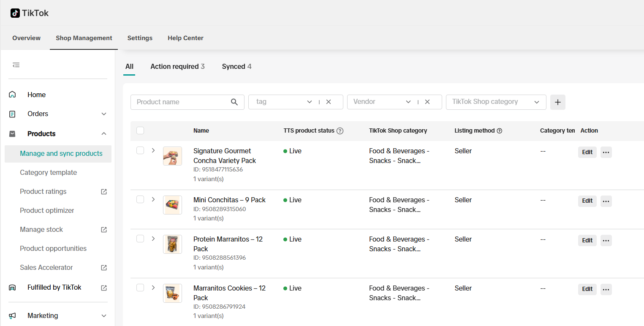Click the Fulfilled by TikTok warehouse icon
The image size is (644, 326).
pyautogui.click(x=12, y=288)
